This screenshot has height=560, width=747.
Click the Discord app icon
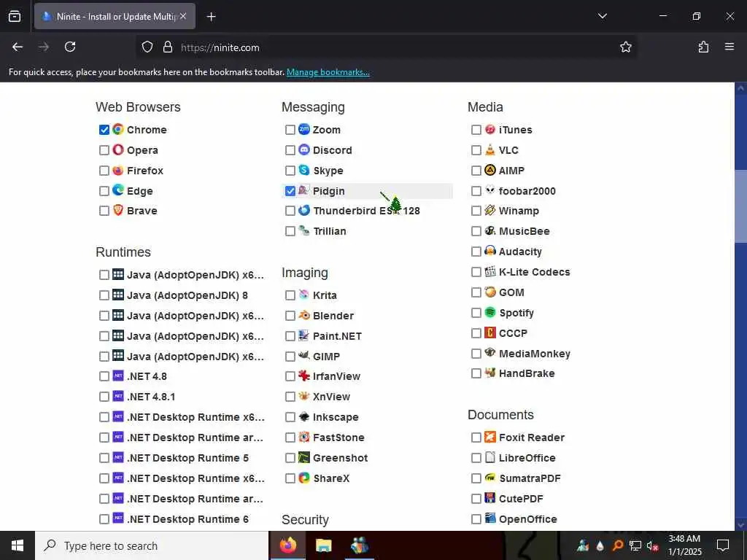pyautogui.click(x=304, y=149)
